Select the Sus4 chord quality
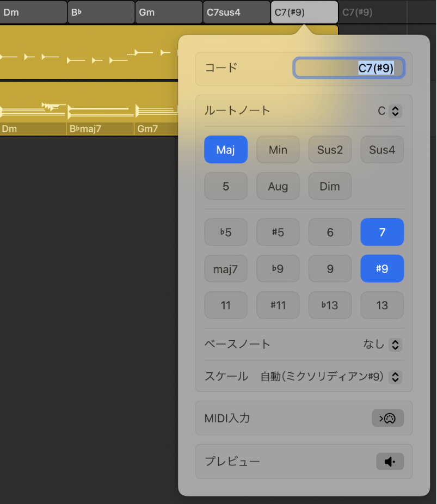The height and width of the screenshot is (504, 437). 382,149
